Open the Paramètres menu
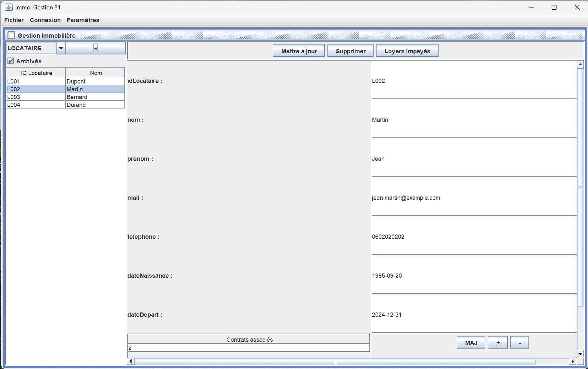This screenshot has width=588, height=369. (x=83, y=20)
